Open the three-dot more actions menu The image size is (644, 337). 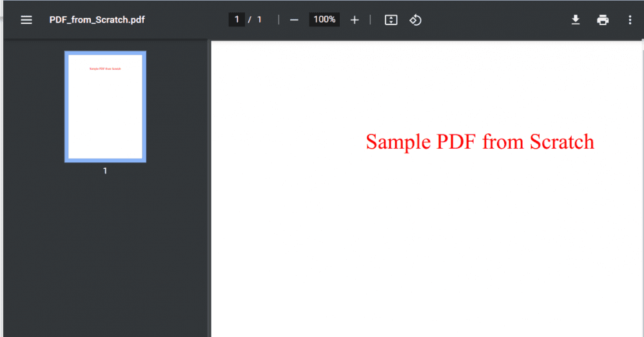[630, 20]
